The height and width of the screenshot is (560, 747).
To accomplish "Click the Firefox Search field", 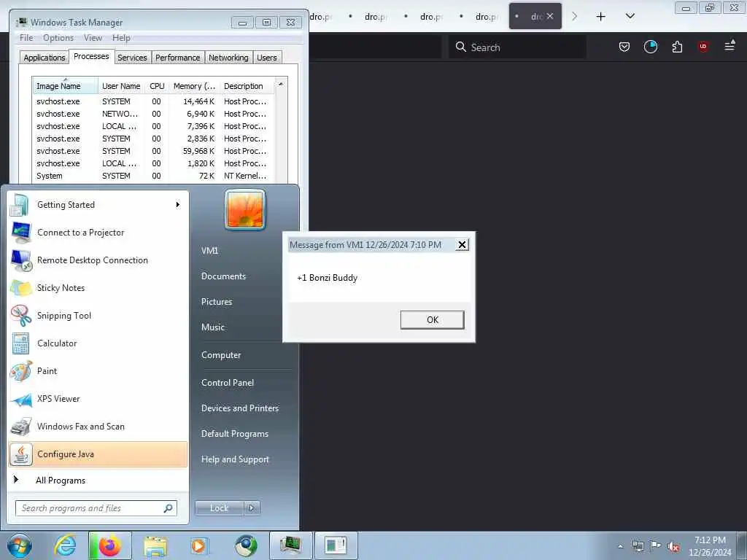I will tap(517, 47).
